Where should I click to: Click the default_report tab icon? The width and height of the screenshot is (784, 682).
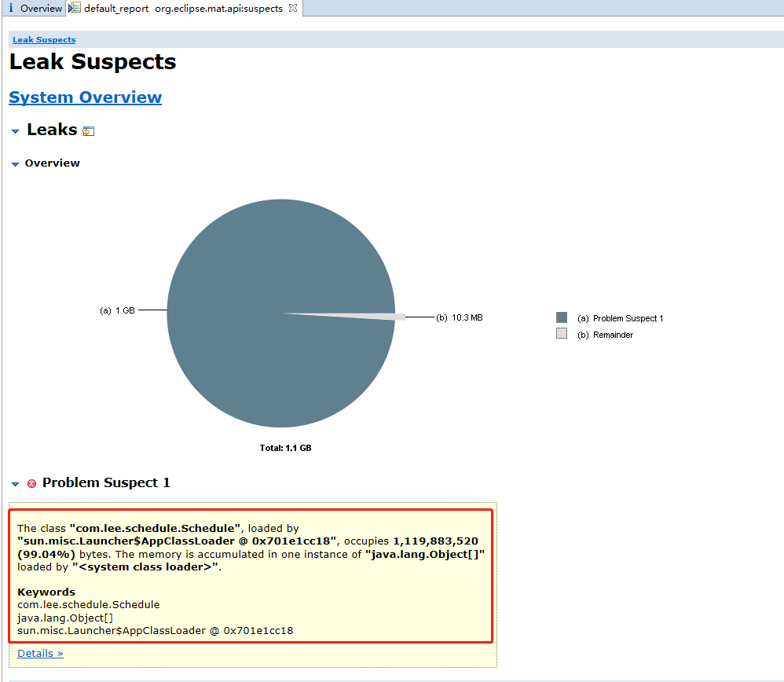[x=75, y=8]
